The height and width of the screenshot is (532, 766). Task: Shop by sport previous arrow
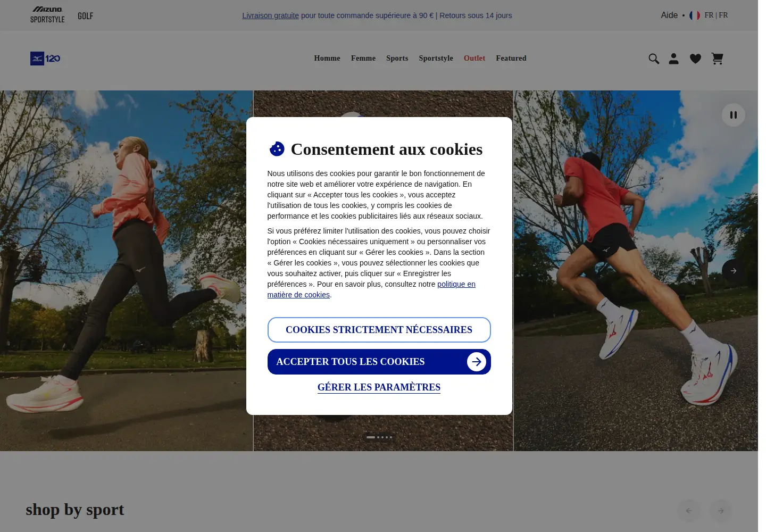tap(689, 511)
